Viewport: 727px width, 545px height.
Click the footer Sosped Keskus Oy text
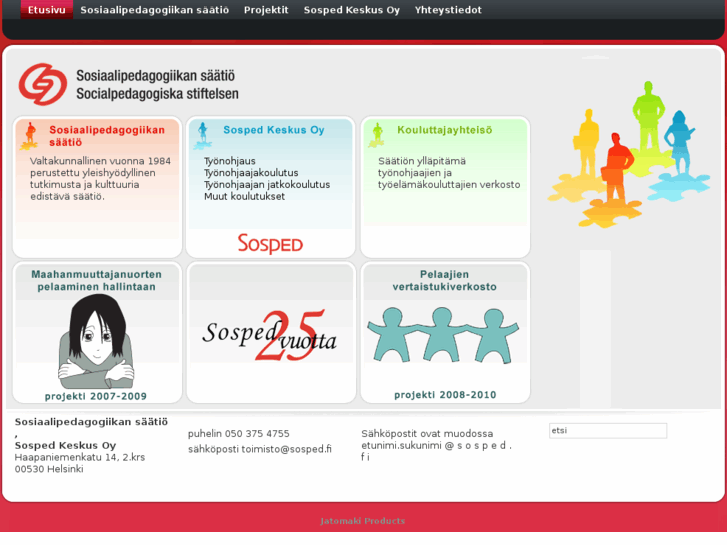65,445
